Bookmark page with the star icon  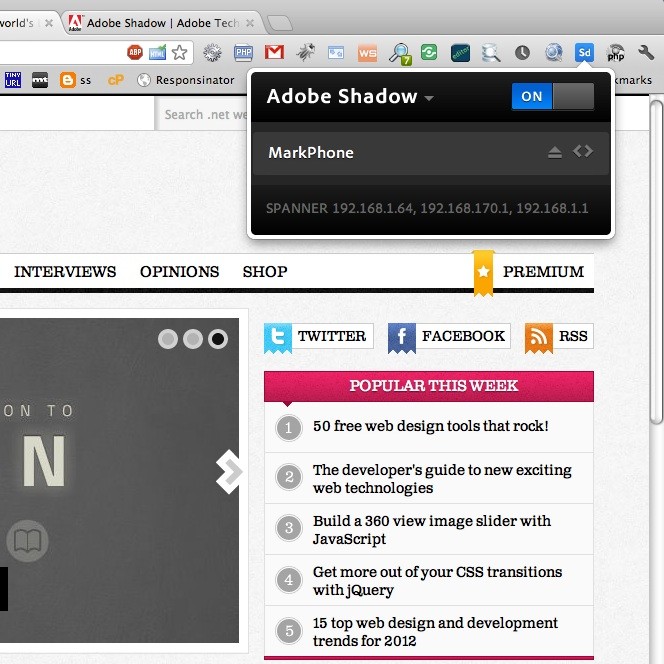tap(180, 53)
